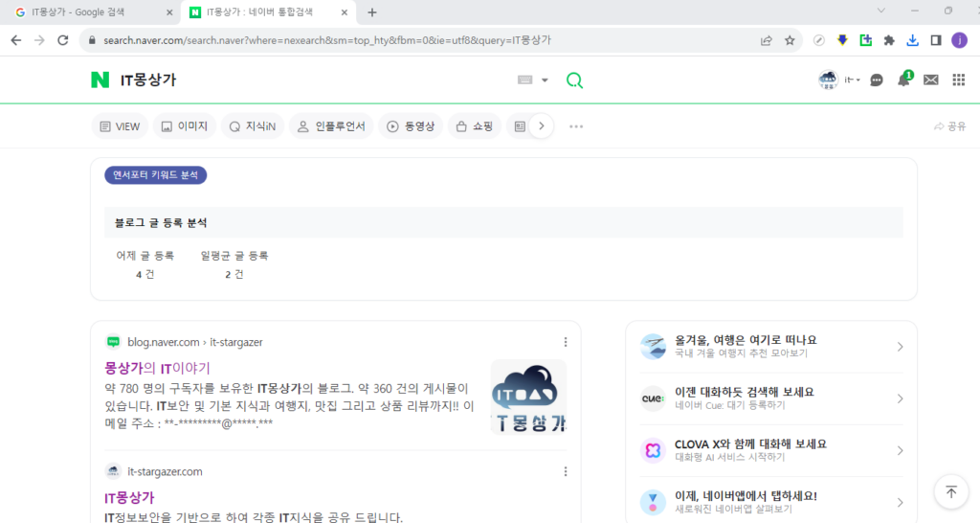Click the green plus extension icon

865,40
